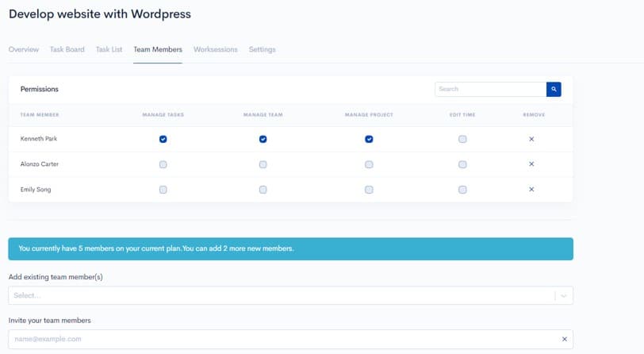Click the chevron arrow of the member select
Screen dimensions: 644x354
564,295
